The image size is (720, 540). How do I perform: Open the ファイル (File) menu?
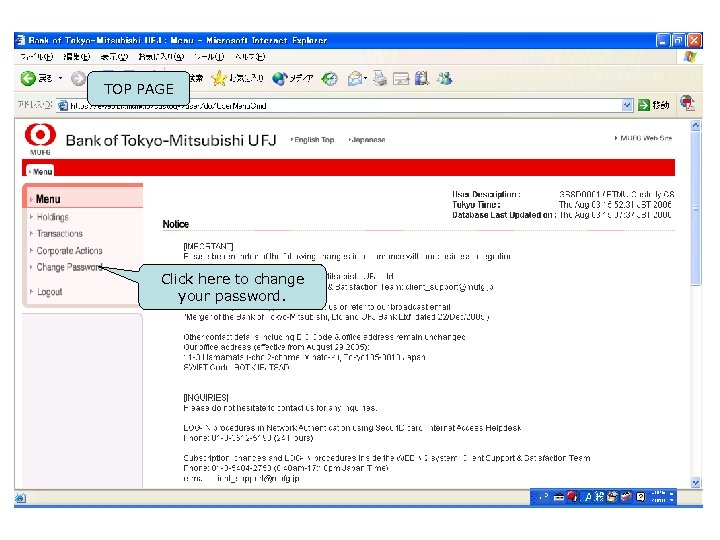point(37,57)
